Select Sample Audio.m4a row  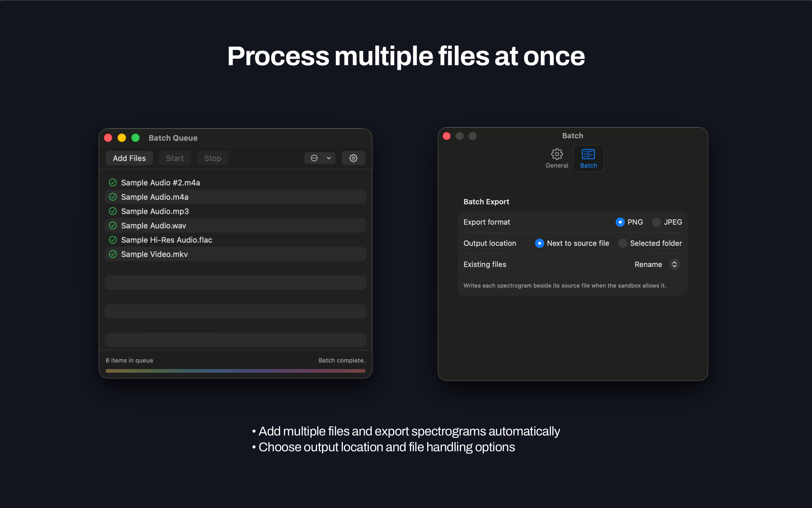235,197
